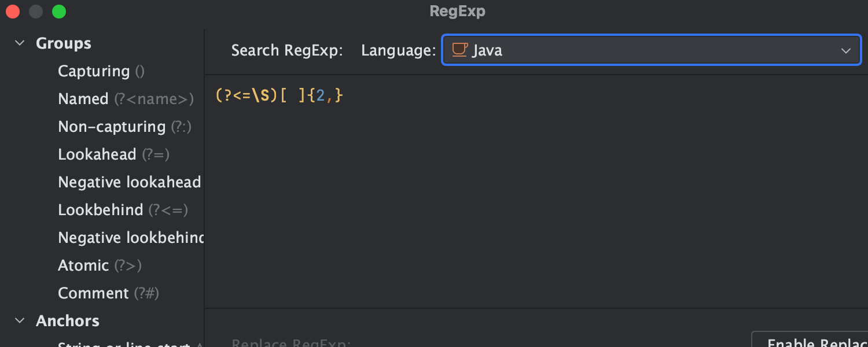Screen dimensions: 868x347
Task: Select Negative lookbehind item
Action: pos(131,238)
